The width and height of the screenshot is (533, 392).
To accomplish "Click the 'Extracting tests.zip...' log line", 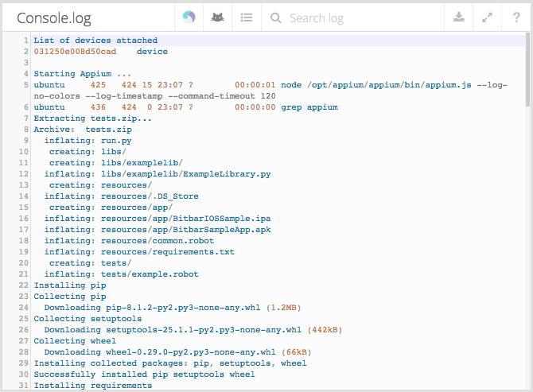I will [92, 118].
